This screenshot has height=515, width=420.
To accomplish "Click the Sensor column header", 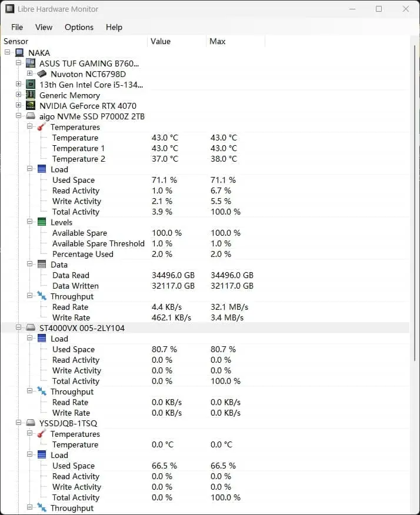I will pos(74,41).
